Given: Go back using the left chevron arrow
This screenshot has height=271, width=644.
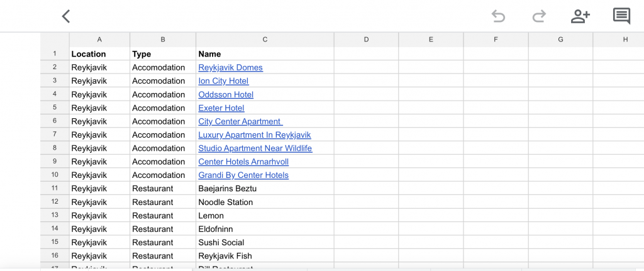Looking at the screenshot, I should 66,16.
